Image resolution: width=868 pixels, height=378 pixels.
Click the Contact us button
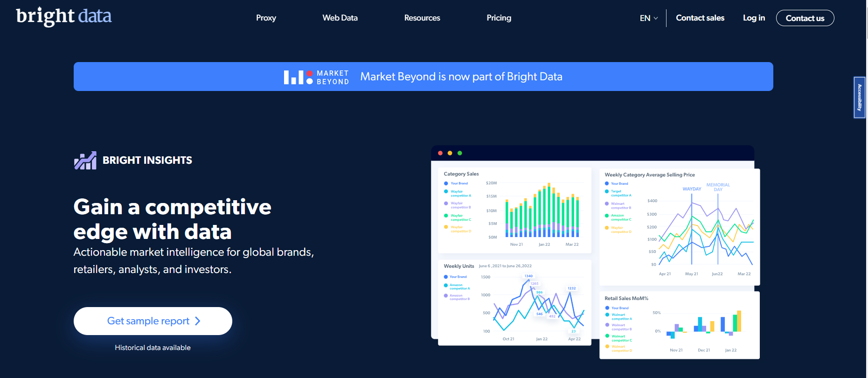805,18
